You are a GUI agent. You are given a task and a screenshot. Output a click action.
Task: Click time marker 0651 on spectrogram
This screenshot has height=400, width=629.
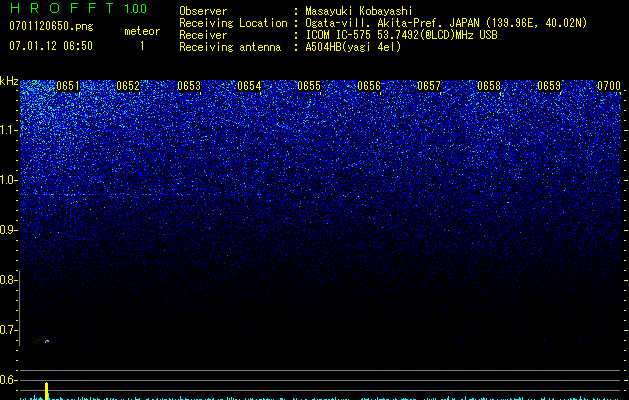coord(68,86)
